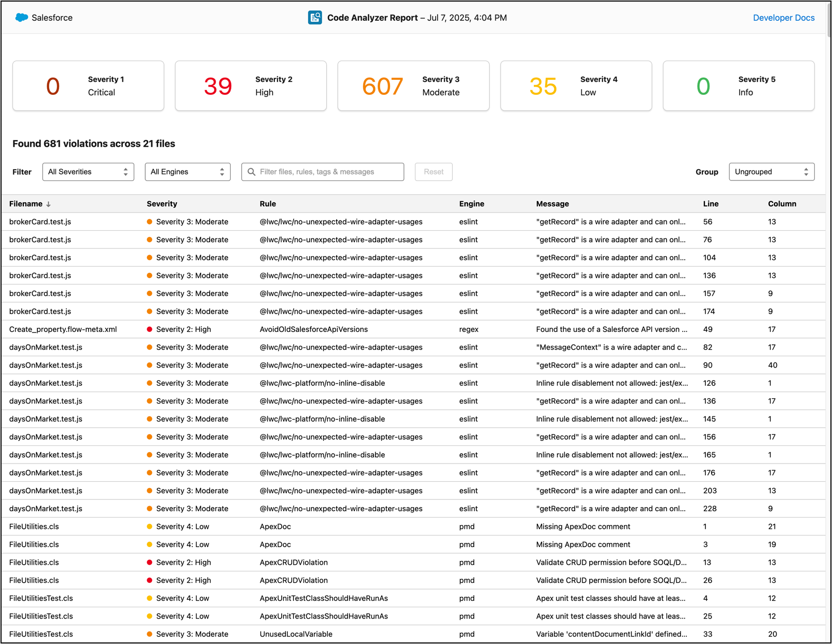Click the AvoidOldSalesforceApiVersions rule cell
832x644 pixels.
click(314, 329)
